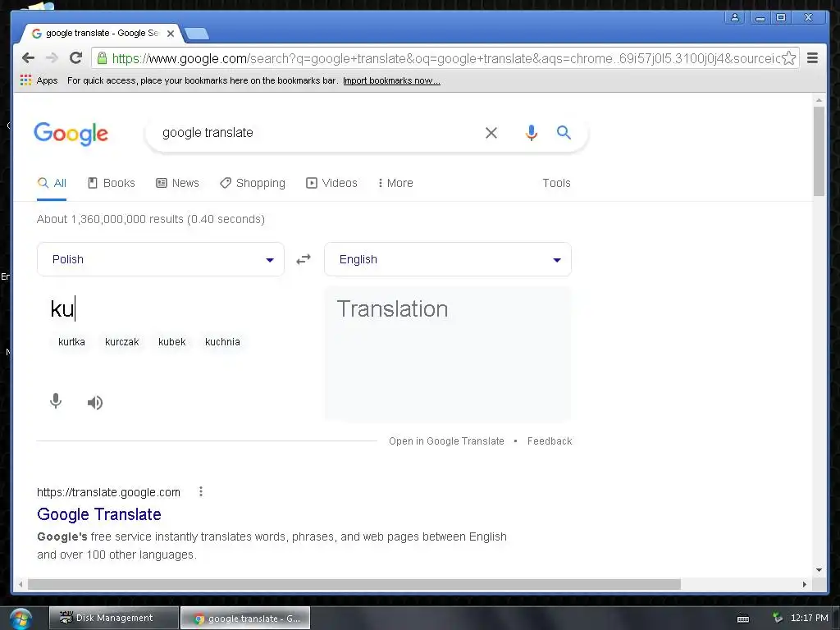Go back with the browser back arrow
840x630 pixels.
[29, 58]
